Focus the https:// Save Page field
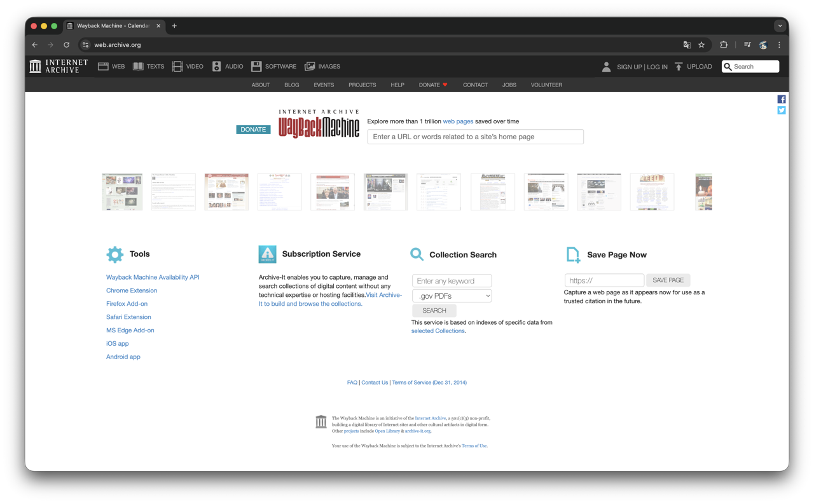This screenshot has width=814, height=504. click(604, 280)
